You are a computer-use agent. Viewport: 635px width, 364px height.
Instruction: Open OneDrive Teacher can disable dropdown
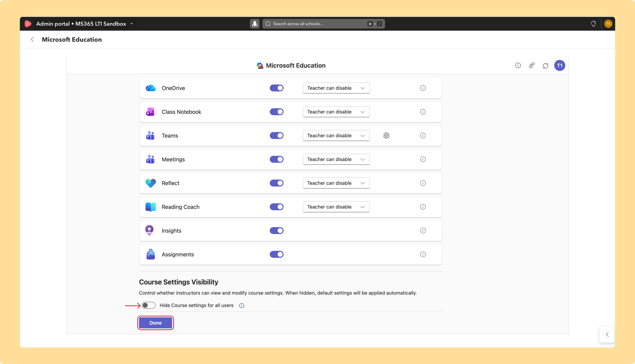click(x=336, y=88)
